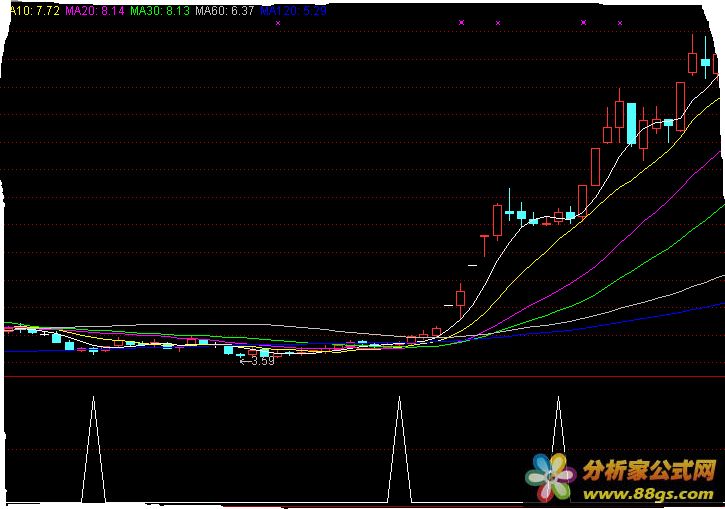Select the tallest solid cyan candlestick

(x=631, y=123)
